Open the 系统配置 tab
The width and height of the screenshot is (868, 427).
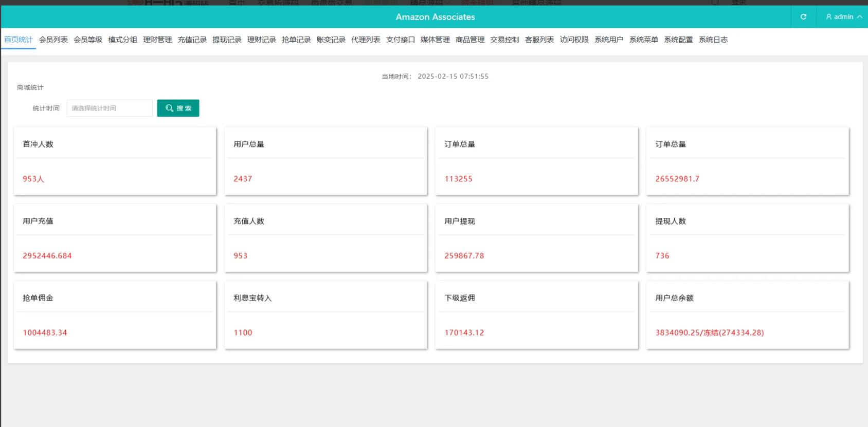pos(678,40)
